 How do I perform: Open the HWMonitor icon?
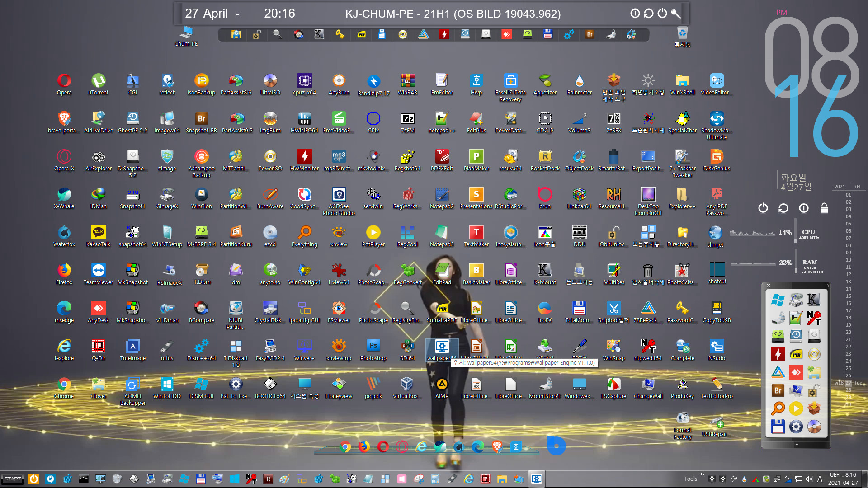(304, 160)
